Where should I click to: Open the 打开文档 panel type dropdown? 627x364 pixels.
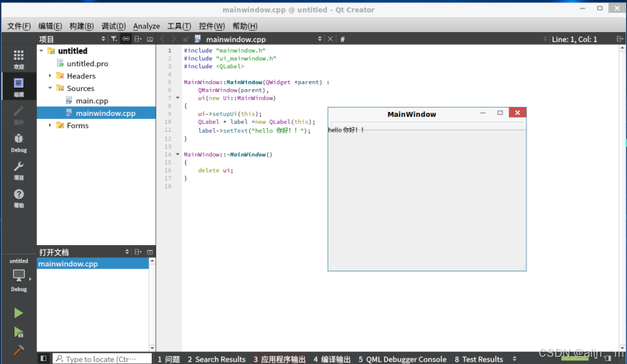point(84,251)
